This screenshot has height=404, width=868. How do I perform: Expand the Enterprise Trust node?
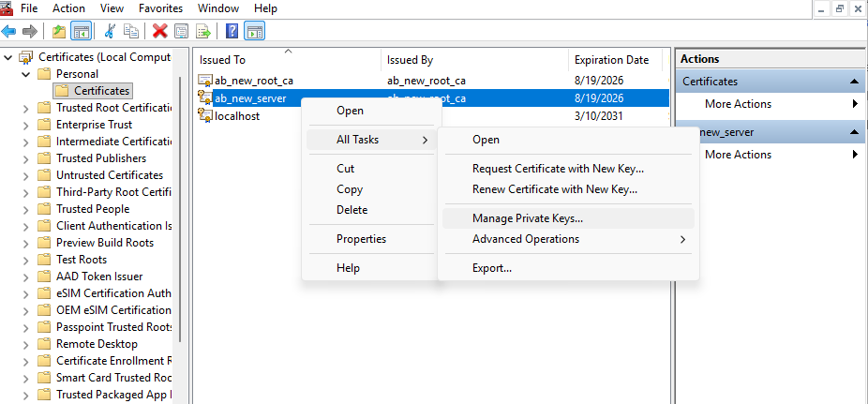25,125
